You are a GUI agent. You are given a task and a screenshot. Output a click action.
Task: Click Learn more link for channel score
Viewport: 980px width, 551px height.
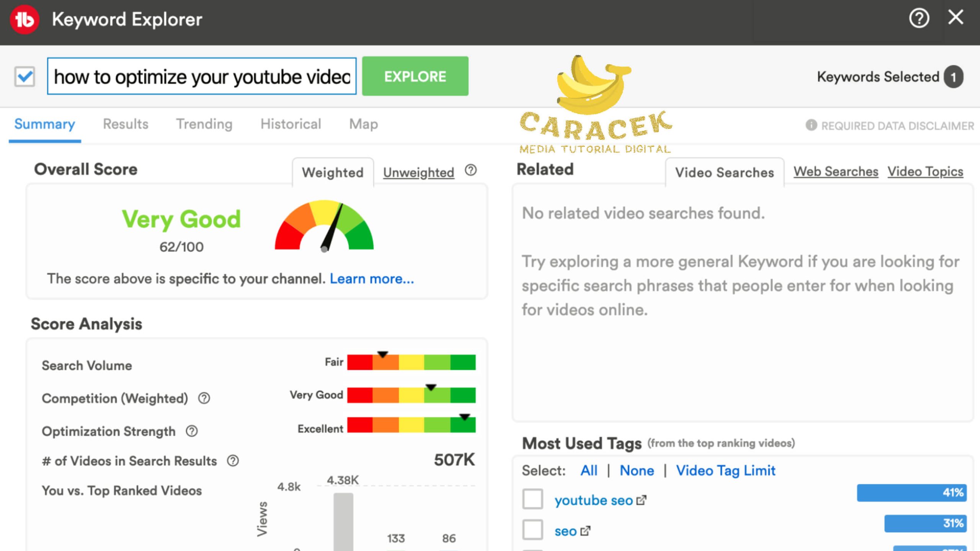(372, 279)
